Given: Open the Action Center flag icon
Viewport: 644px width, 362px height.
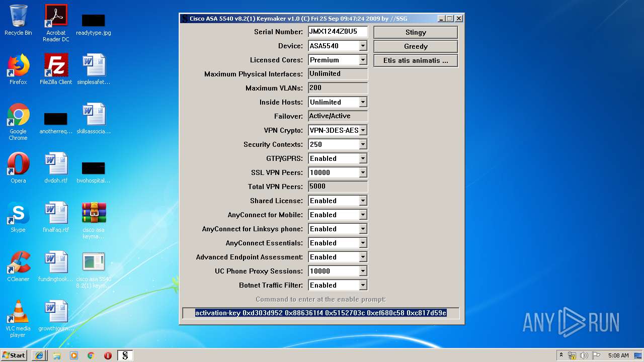Looking at the screenshot, I should tap(596, 355).
